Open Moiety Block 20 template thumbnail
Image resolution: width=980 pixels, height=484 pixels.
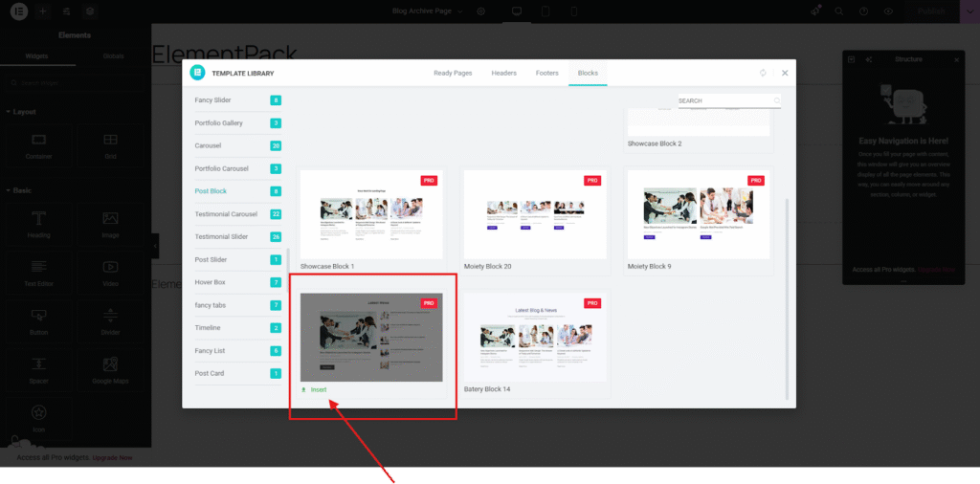535,214
